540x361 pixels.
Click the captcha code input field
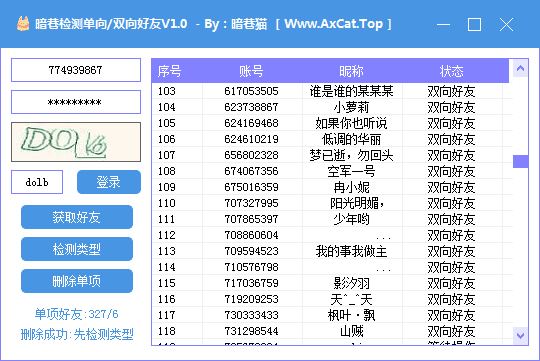[x=37, y=182]
